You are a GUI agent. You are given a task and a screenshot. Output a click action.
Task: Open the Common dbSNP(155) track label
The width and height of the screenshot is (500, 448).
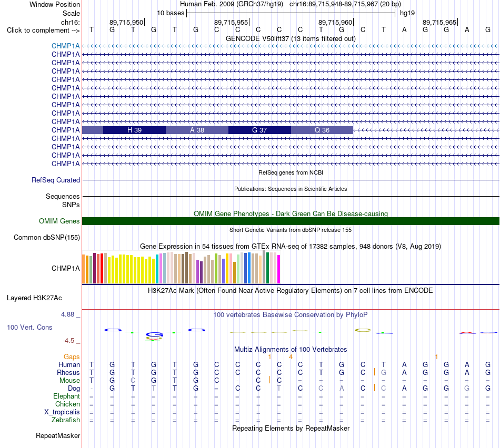click(x=46, y=237)
